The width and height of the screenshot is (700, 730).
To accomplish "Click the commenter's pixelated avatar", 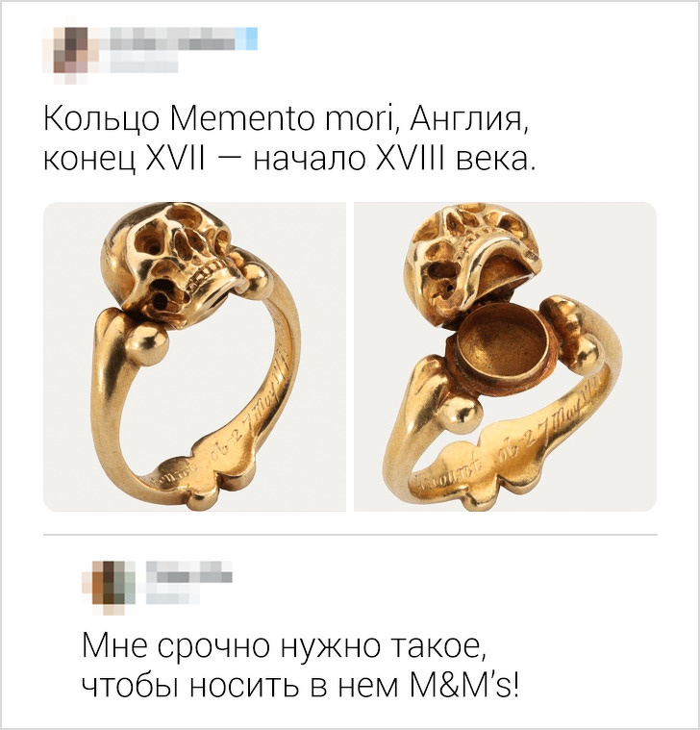I will click(109, 588).
